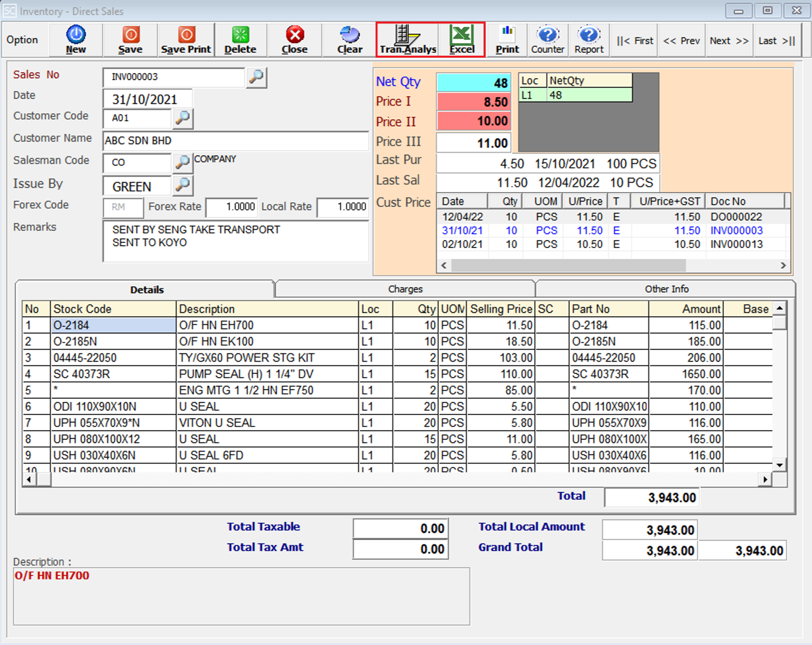Image resolution: width=812 pixels, height=645 pixels.
Task: Look up Customer Code with magnifier
Action: (183, 118)
